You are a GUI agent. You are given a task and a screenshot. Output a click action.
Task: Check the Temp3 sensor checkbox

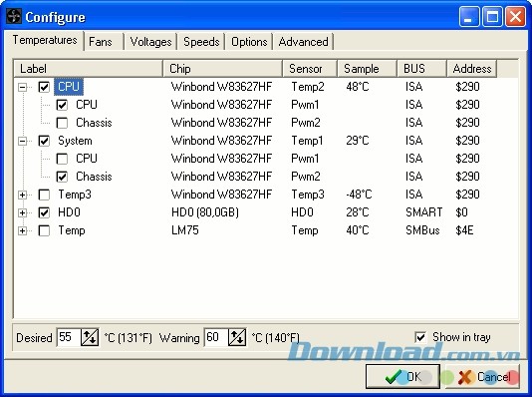[x=44, y=195]
